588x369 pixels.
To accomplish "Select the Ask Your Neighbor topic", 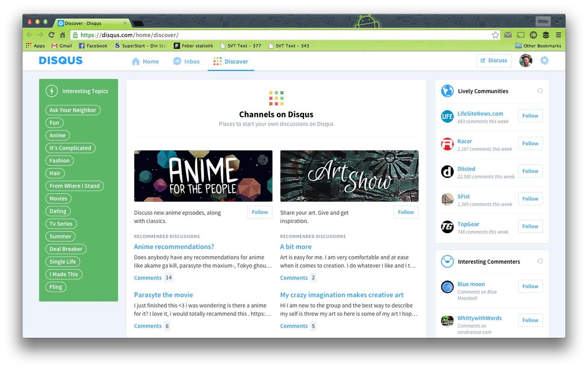I will pos(73,110).
